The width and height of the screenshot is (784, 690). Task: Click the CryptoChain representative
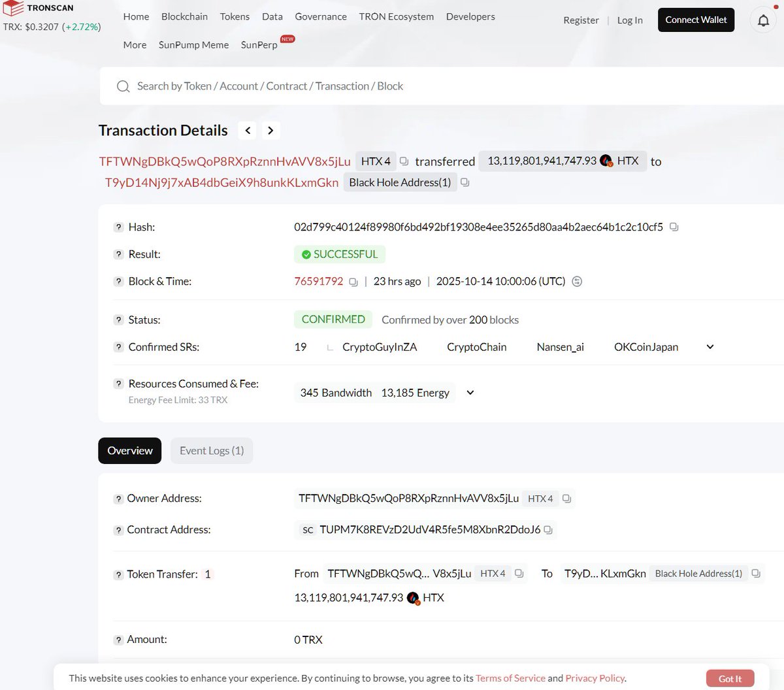point(476,347)
